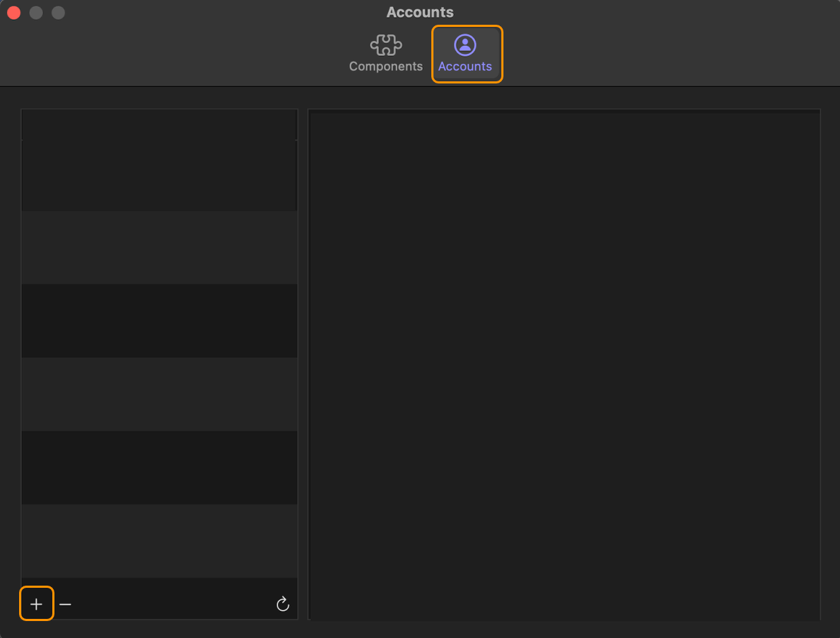Select the fourth account list row
The image size is (840, 638).
[x=159, y=394]
